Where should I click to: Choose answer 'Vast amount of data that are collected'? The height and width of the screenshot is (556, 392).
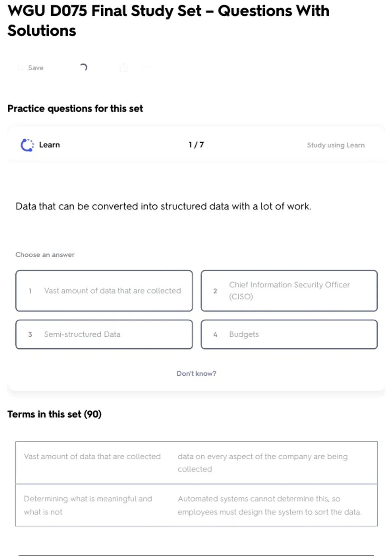point(104,291)
